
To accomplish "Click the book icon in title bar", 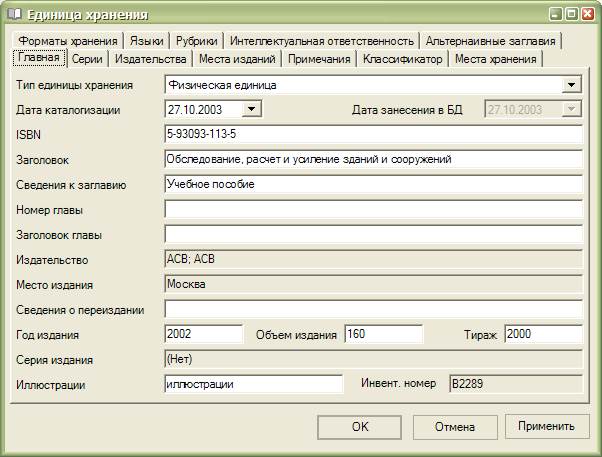I will (x=14, y=15).
